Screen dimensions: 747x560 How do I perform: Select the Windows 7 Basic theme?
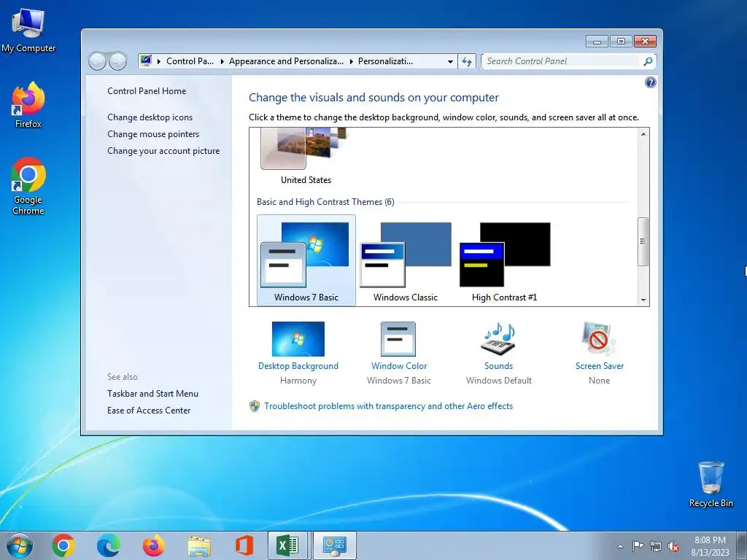tap(306, 260)
